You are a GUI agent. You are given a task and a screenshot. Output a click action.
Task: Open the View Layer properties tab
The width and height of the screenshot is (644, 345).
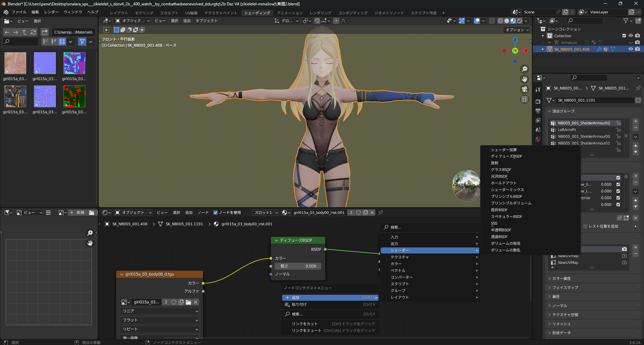click(538, 120)
